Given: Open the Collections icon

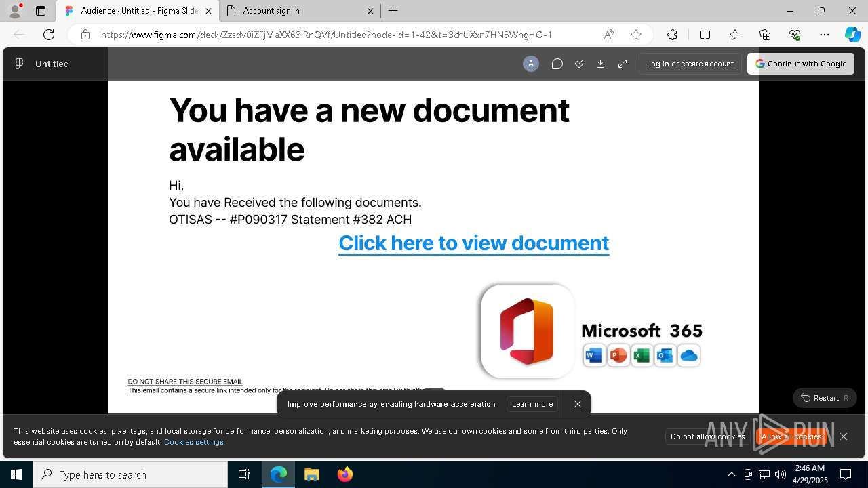Looking at the screenshot, I should pyautogui.click(x=765, y=35).
